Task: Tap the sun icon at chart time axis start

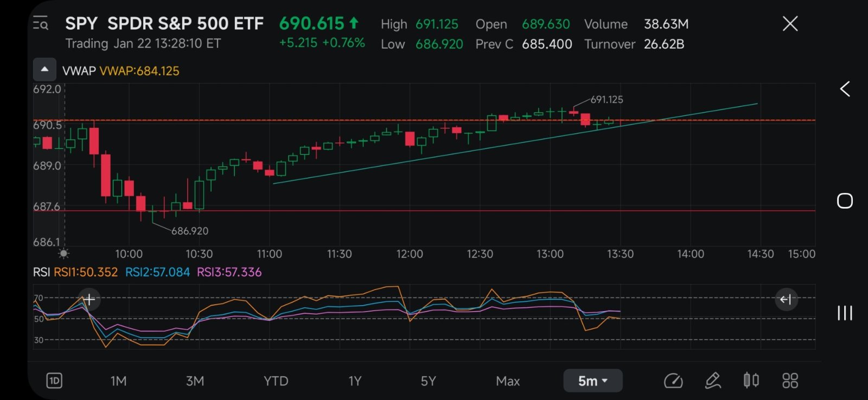Action: coord(64,253)
